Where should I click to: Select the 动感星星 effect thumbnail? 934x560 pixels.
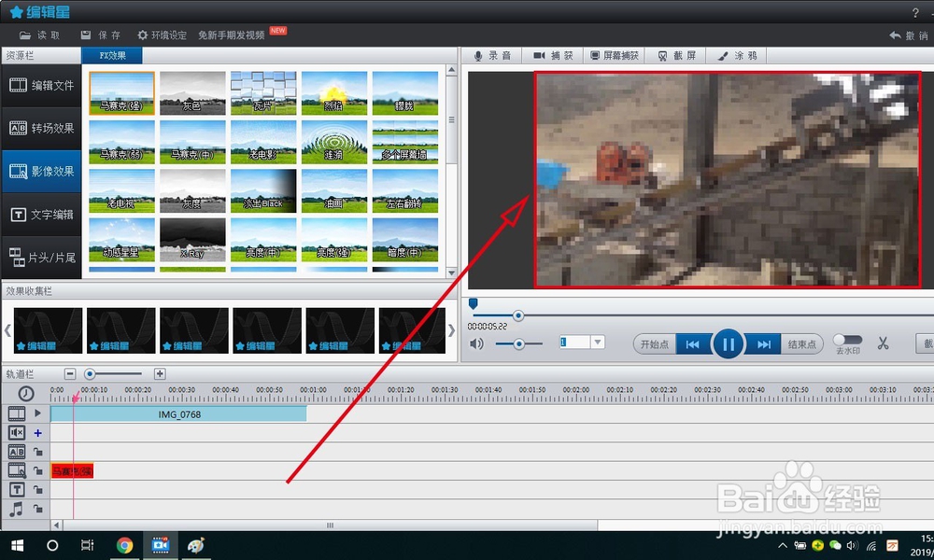tap(121, 240)
